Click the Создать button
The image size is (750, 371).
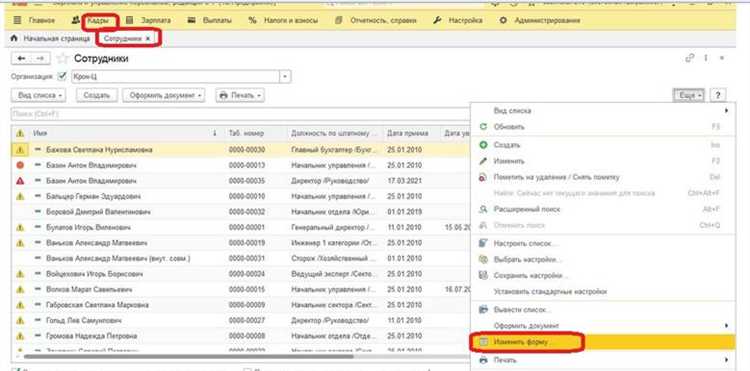pyautogui.click(x=97, y=95)
